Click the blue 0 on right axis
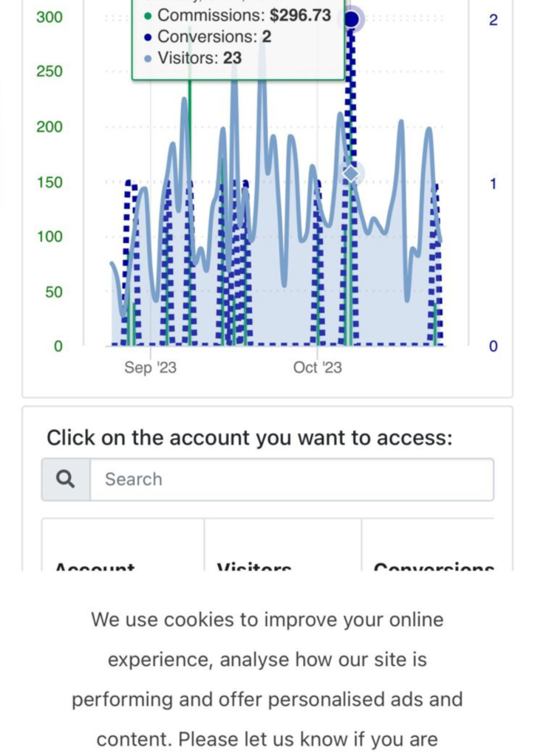 tap(493, 346)
